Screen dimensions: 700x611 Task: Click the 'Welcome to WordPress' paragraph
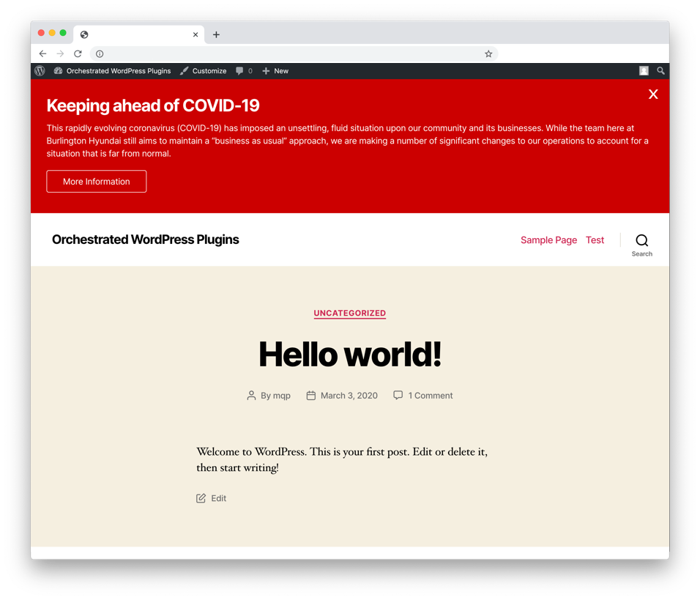tap(342, 459)
